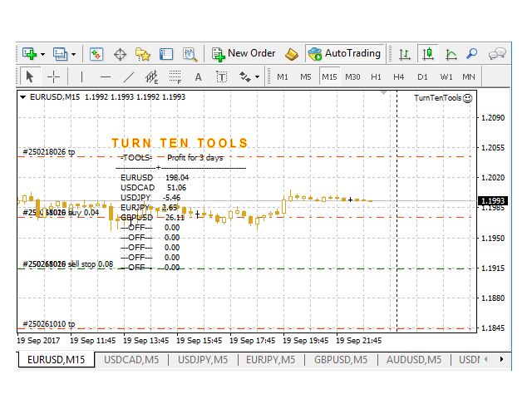Open the Market Watch window icon
The width and height of the screenshot is (532, 399).
click(96, 54)
